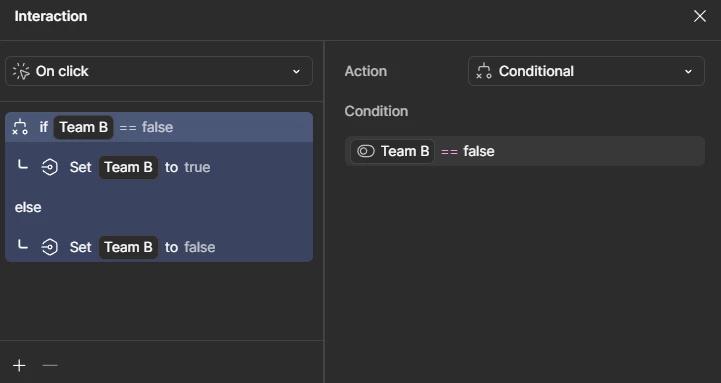
Task: Open the Action type dropdown showing Conditional
Action: coord(586,71)
